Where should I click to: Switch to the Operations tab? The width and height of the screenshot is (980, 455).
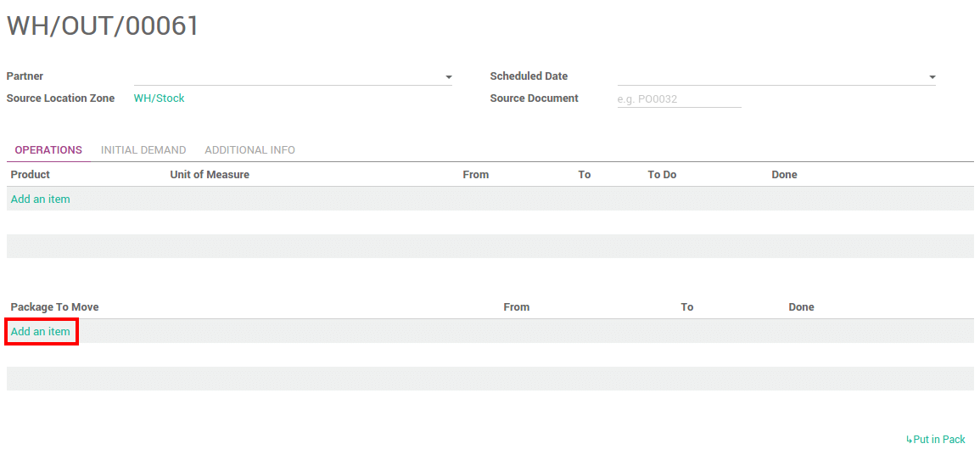click(48, 150)
